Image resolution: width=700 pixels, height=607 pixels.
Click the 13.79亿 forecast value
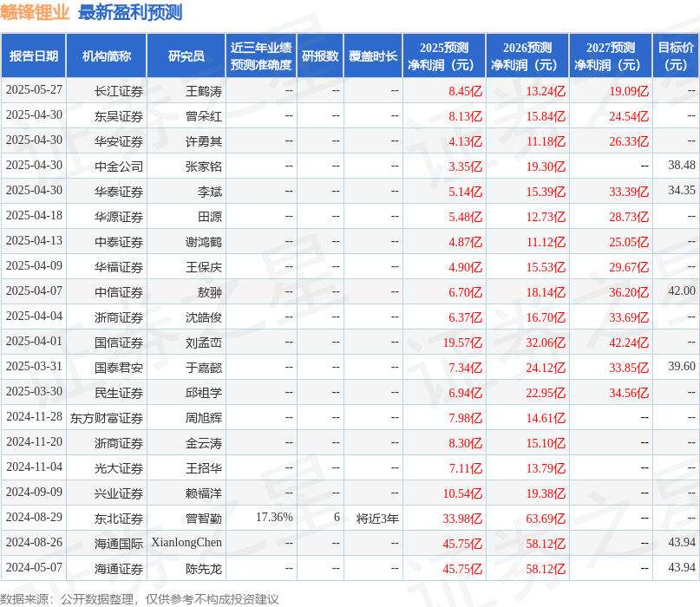coord(546,468)
